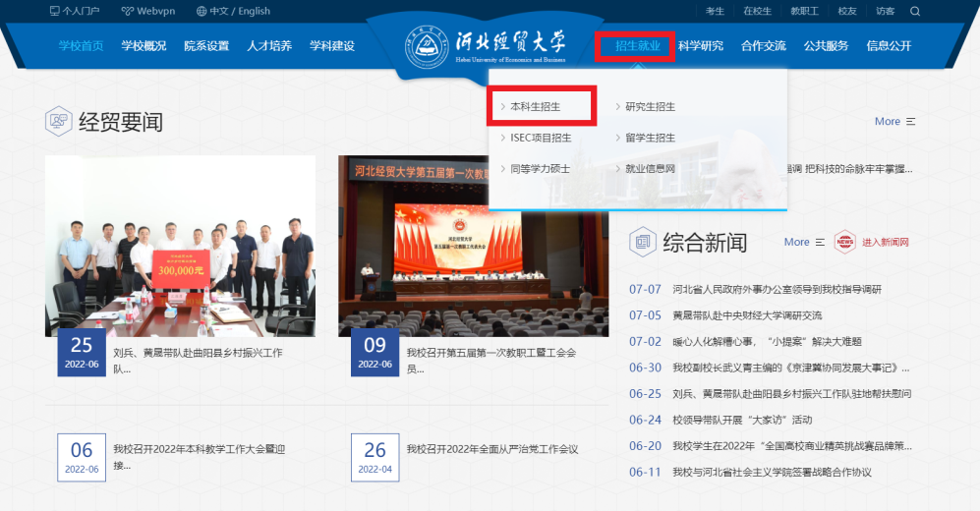Click the university logo emblem
Screen dimensions: 980x511
point(427,47)
